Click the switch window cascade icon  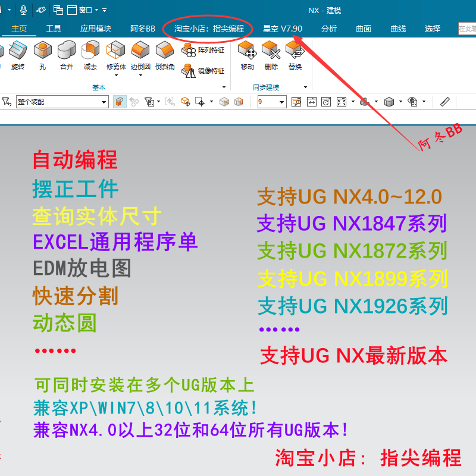pyautogui.click(x=58, y=10)
